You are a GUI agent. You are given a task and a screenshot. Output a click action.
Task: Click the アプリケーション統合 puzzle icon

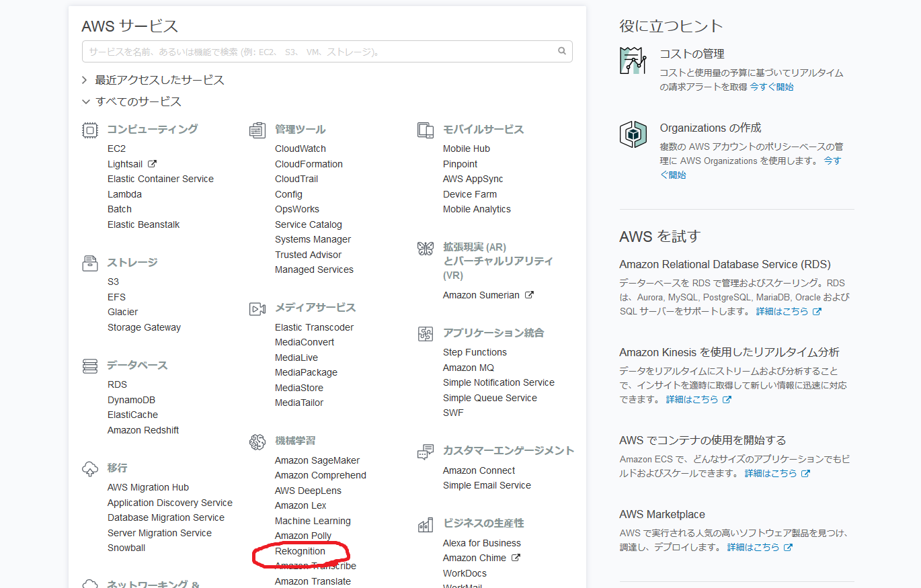426,333
